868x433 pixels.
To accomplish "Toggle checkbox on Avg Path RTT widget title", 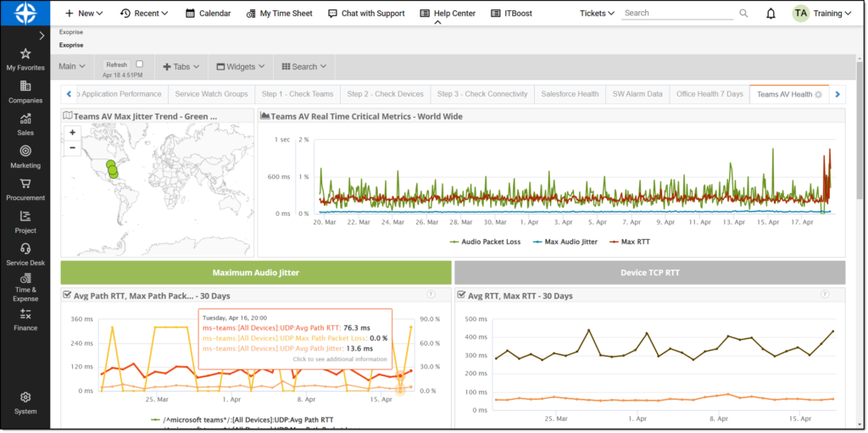I will pos(67,295).
